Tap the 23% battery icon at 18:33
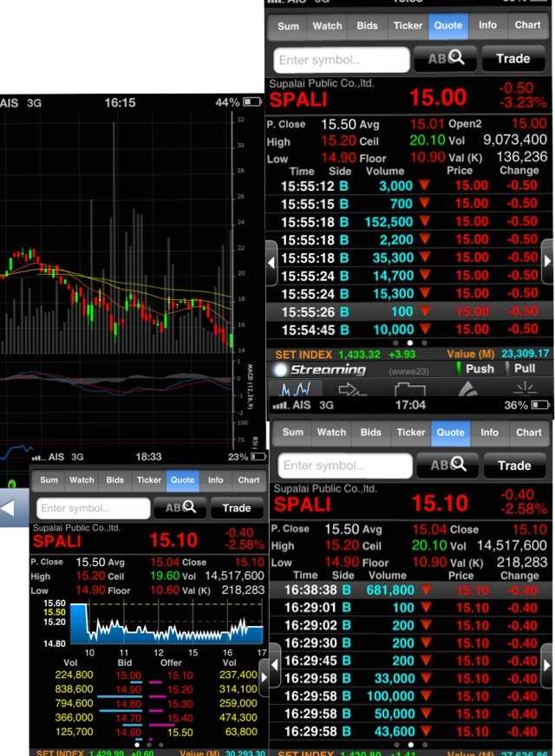The image size is (555, 756). 258,457
